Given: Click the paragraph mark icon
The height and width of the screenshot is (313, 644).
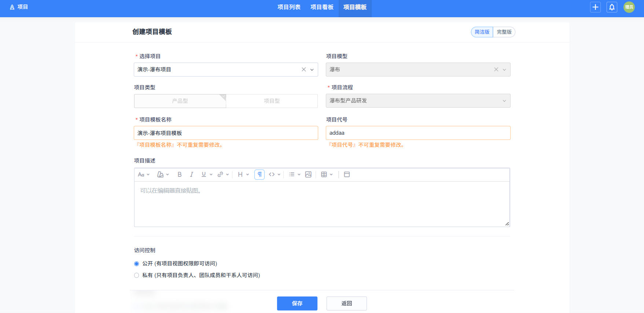Looking at the screenshot, I should pyautogui.click(x=260, y=175).
